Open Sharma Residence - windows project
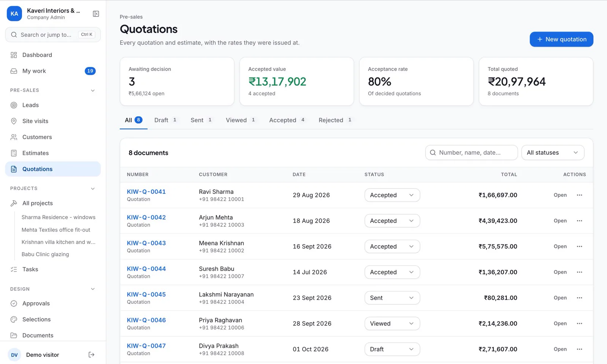The width and height of the screenshot is (607, 364). click(58, 217)
